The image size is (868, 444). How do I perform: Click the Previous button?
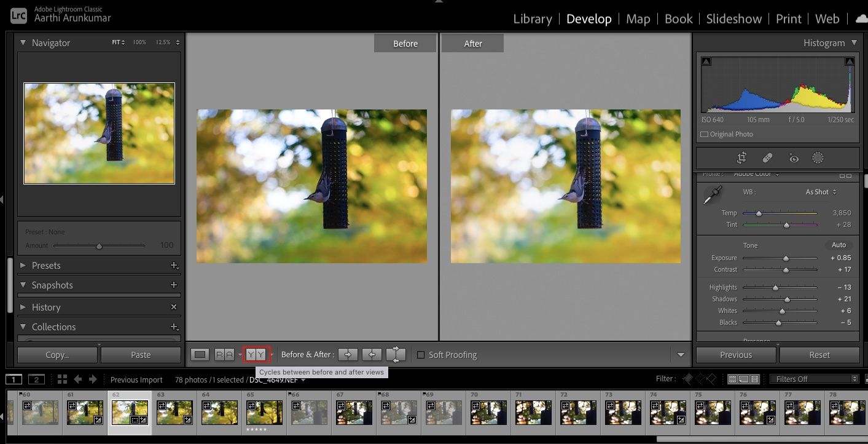point(736,354)
